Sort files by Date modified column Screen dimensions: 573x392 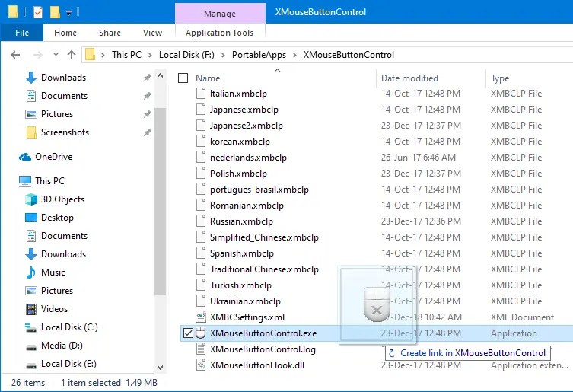(409, 78)
